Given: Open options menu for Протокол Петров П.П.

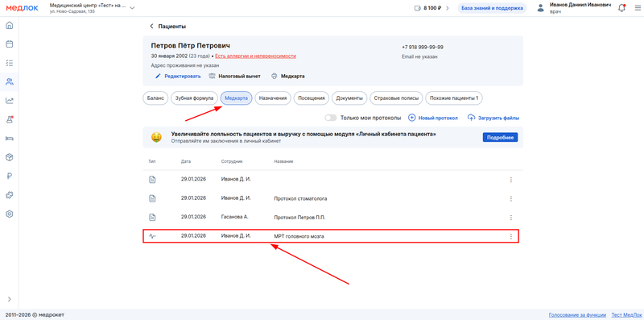Looking at the screenshot, I should (x=511, y=217).
